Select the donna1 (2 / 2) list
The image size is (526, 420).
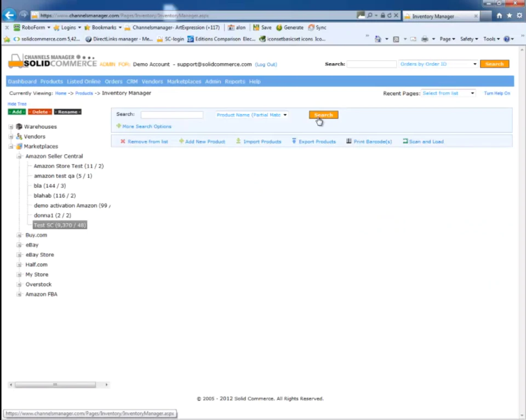53,215
